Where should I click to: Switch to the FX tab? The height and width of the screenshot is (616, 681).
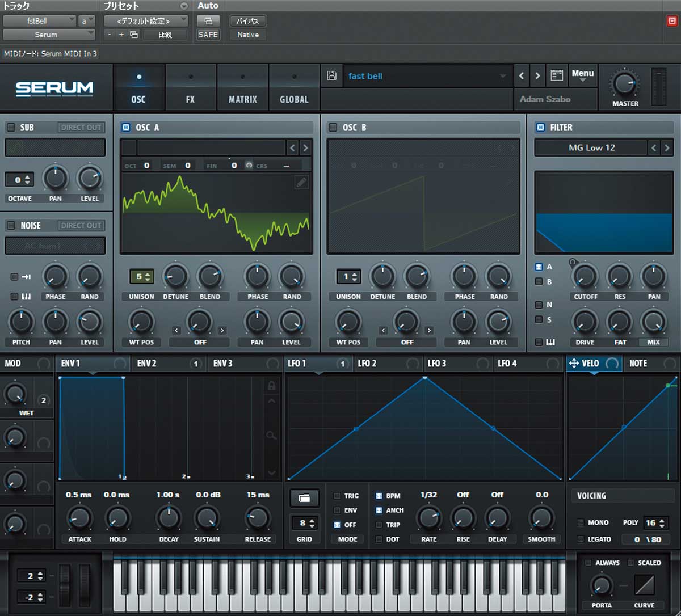(x=190, y=88)
